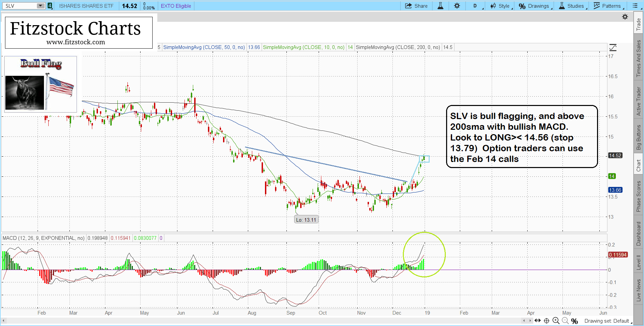Open Edit Studies via the standalone flask icon

click(440, 6)
